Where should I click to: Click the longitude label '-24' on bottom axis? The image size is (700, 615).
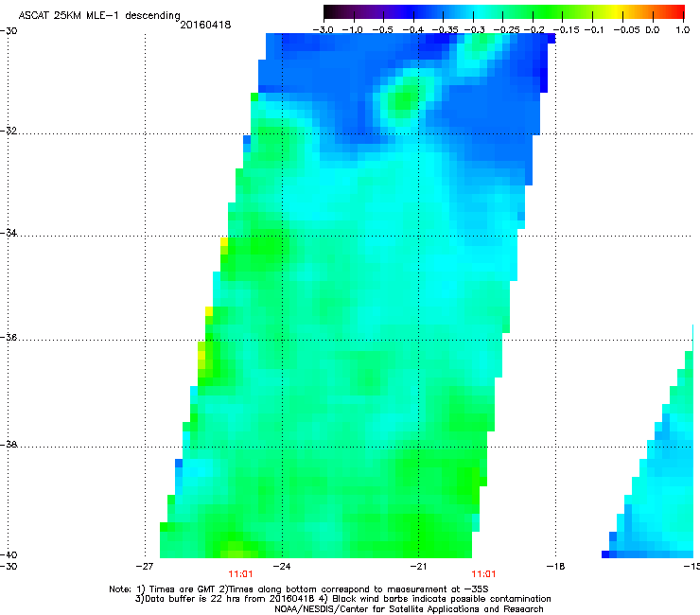282,567
